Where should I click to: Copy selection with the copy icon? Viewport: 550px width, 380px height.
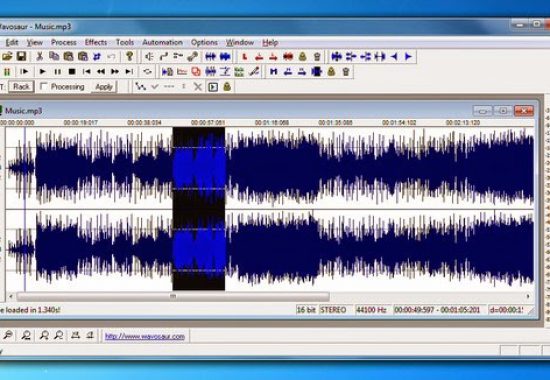point(54,56)
